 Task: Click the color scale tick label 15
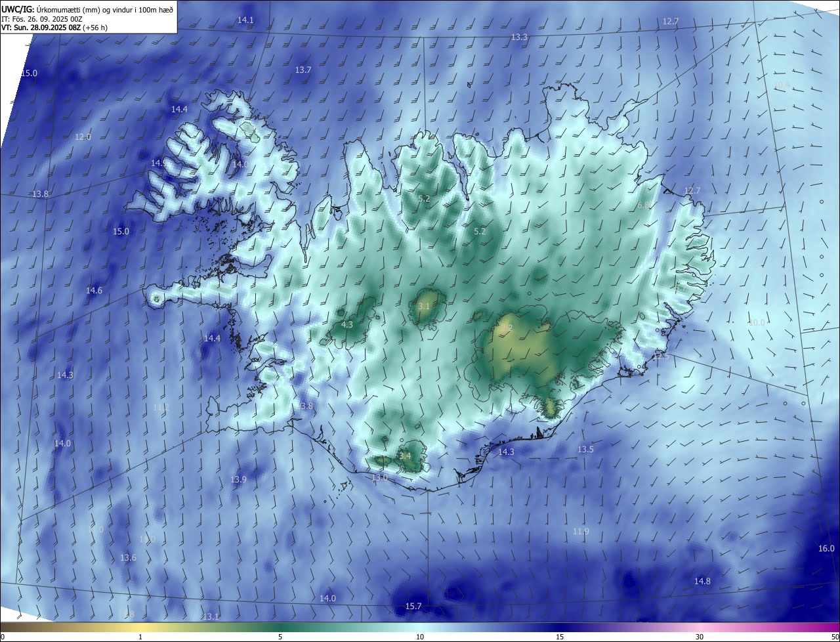pos(560,637)
